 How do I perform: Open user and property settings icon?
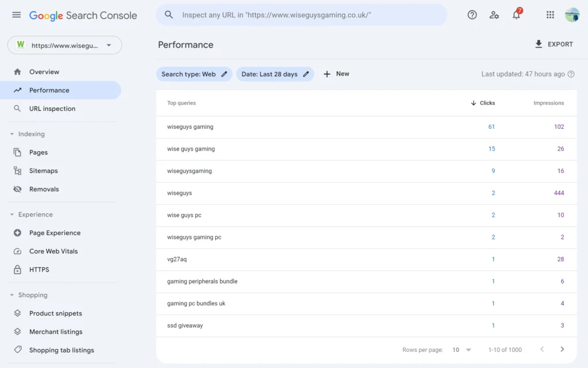click(494, 15)
